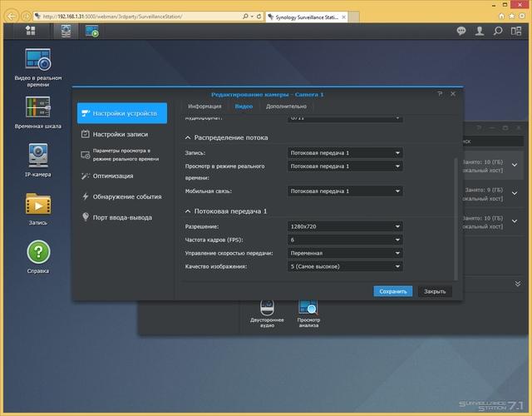Switch to the 'Дополнительно' tab
This screenshot has width=532, height=416.
click(x=286, y=106)
